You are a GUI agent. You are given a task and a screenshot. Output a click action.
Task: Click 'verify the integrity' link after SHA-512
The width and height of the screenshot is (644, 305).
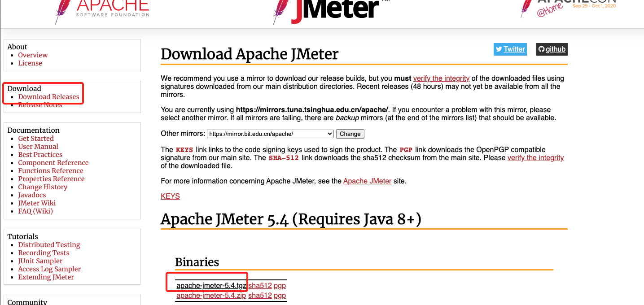tap(535, 158)
